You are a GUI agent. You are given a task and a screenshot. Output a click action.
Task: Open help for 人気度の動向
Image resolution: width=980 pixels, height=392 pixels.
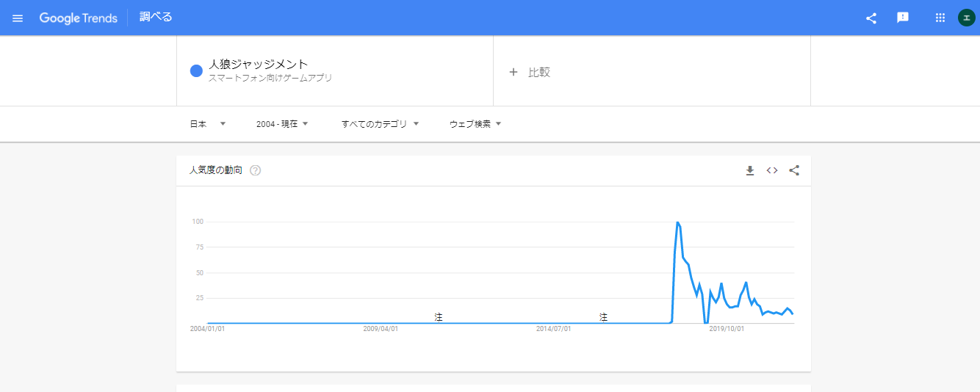[x=256, y=170]
